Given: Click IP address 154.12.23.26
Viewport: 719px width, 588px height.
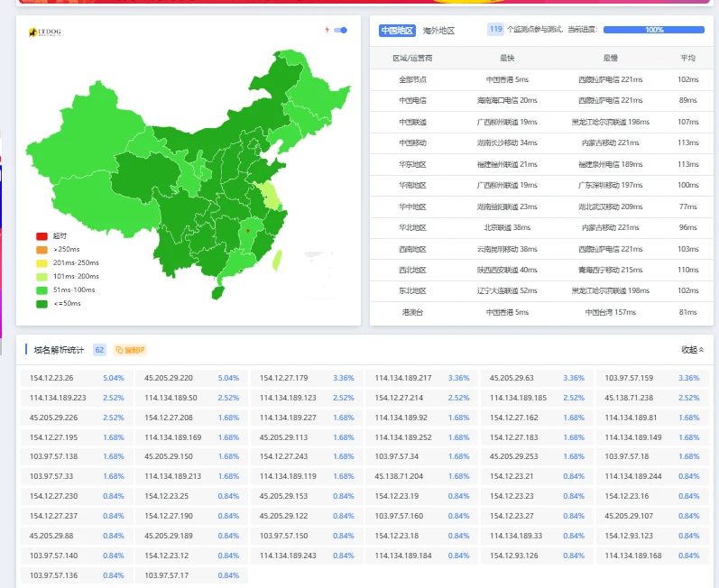Looking at the screenshot, I should tap(51, 378).
